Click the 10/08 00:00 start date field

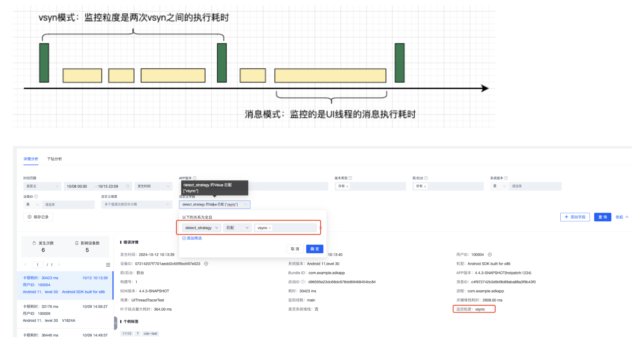(x=77, y=186)
